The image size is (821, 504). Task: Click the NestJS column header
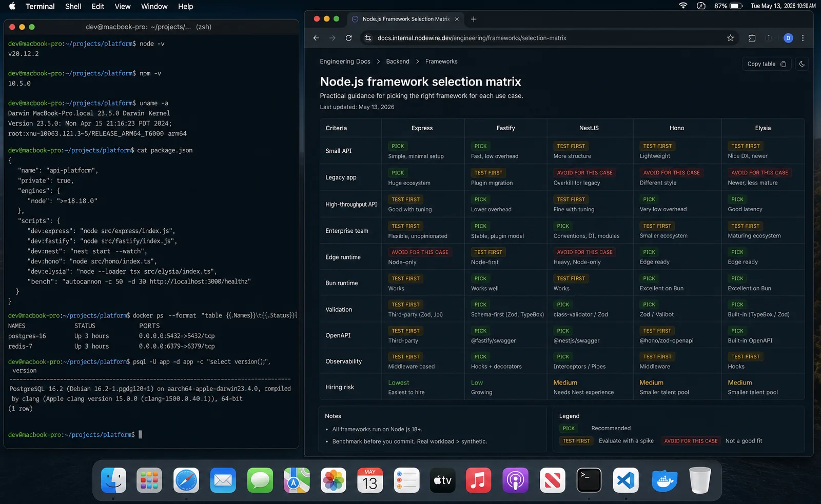click(589, 128)
